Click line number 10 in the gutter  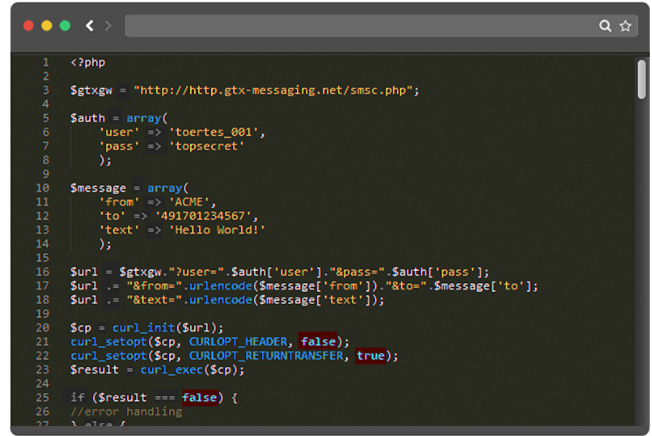tap(42, 188)
